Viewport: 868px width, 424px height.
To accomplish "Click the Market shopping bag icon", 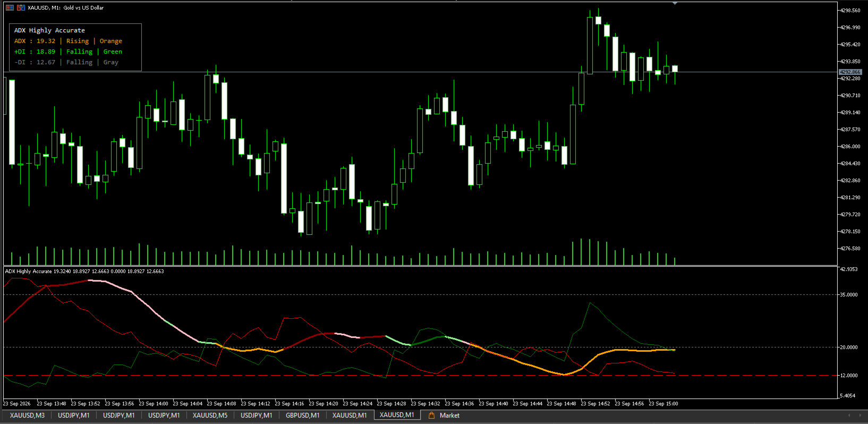I will [x=432, y=415].
